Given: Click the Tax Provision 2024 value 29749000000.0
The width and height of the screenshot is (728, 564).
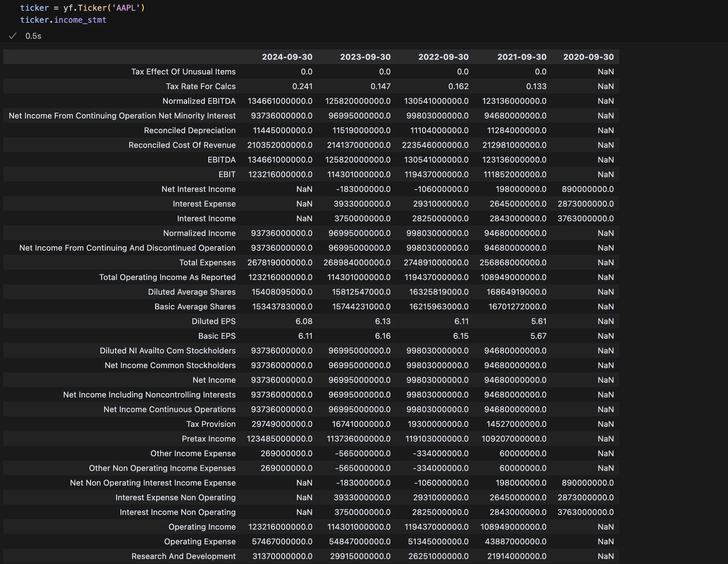Looking at the screenshot, I should (x=282, y=424).
